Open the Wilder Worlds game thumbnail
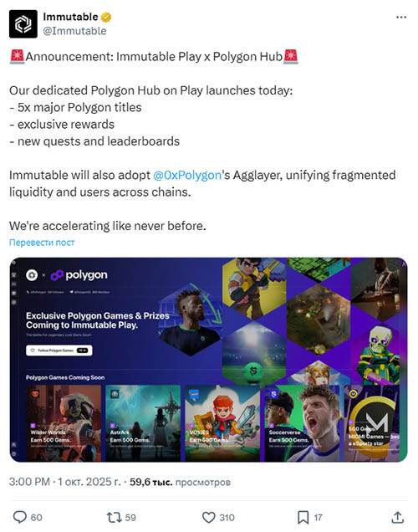 pyautogui.click(x=64, y=422)
